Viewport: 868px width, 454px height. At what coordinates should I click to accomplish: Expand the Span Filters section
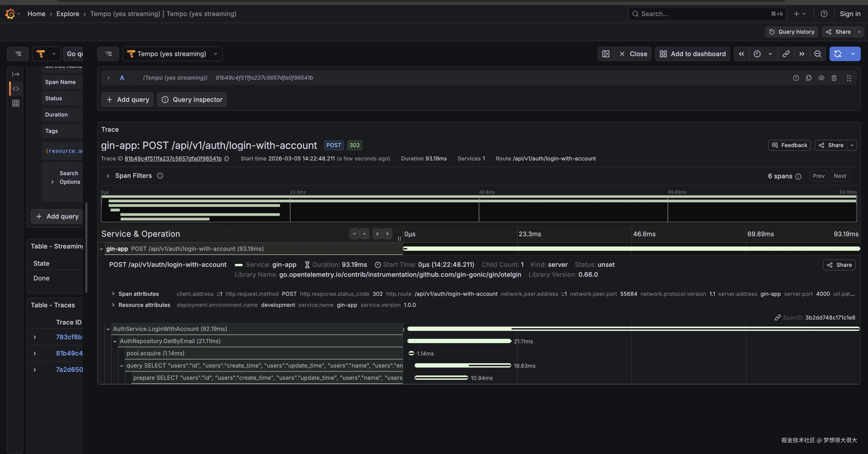108,176
